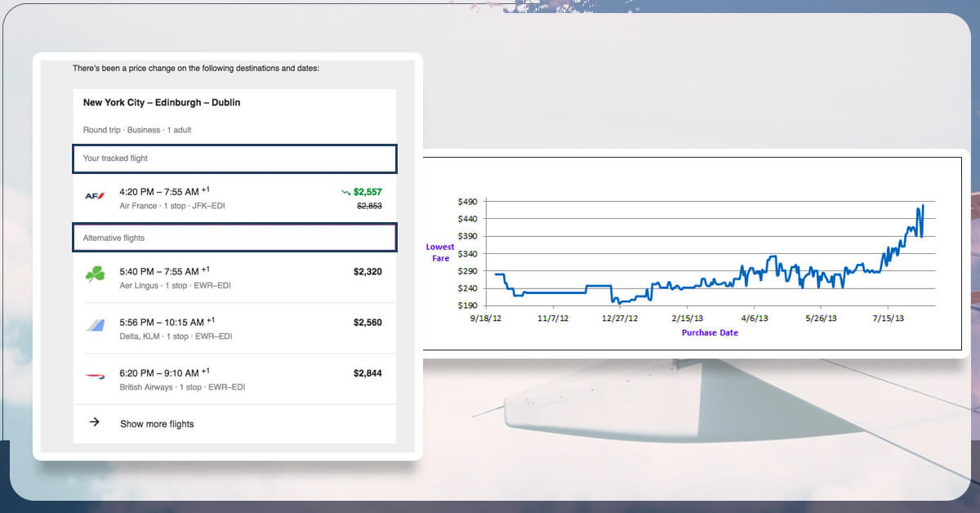980x513 pixels.
Task: Click the $290 tick on fare chart
Action: point(467,270)
